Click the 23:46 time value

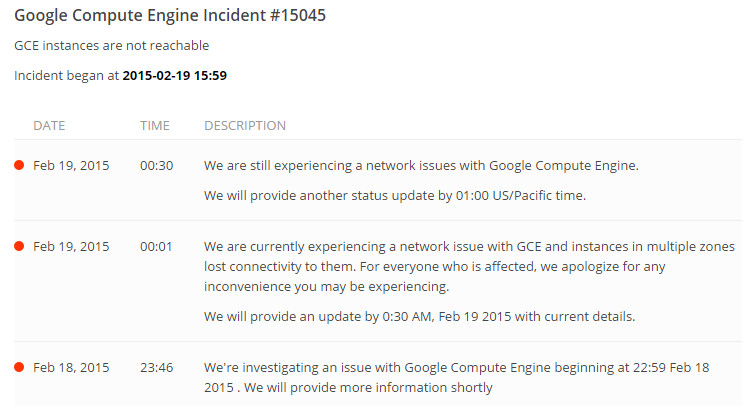click(x=157, y=368)
